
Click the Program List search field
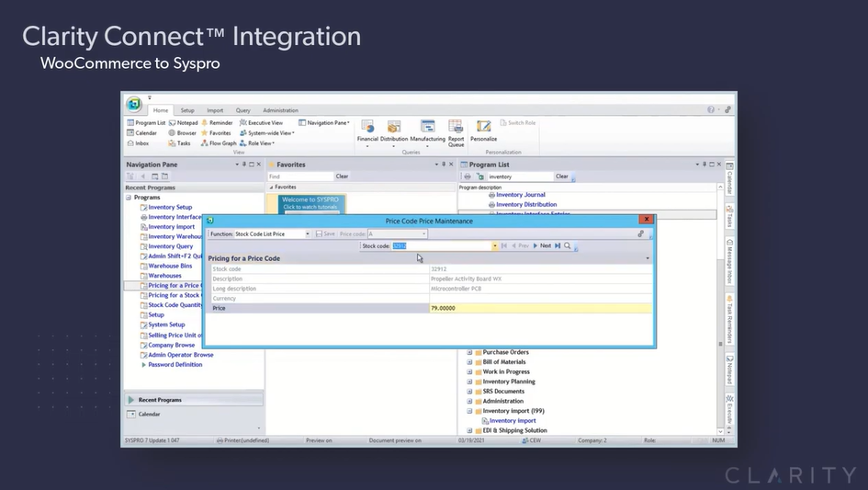(520, 177)
